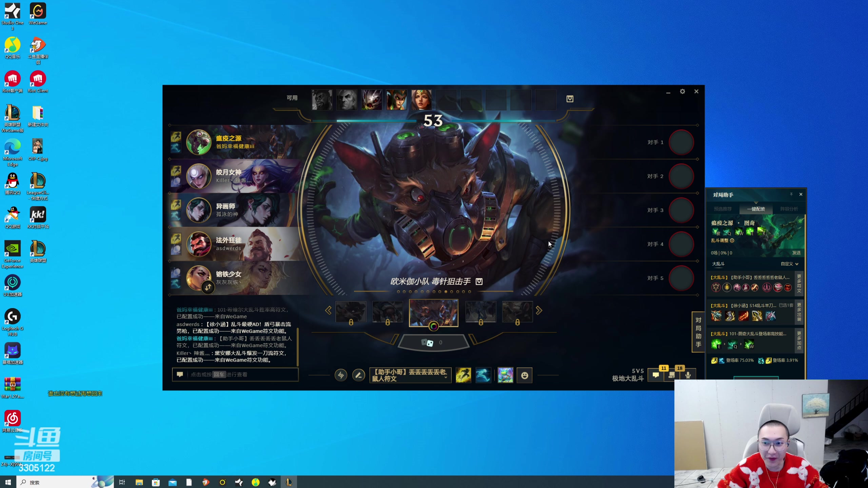The image size is (868, 488).
Task: Open the WeGame desktop shortcut
Action: [x=38, y=14]
